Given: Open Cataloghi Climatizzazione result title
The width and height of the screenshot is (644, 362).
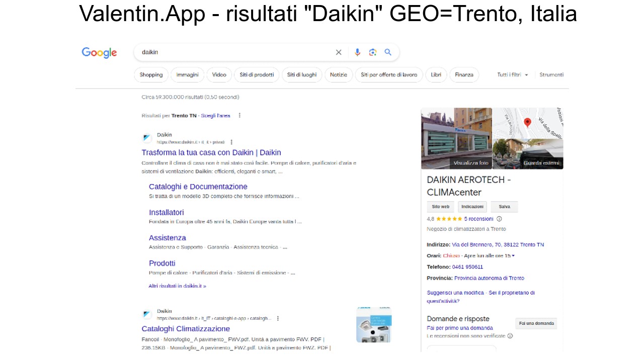Looking at the screenshot, I should (x=186, y=329).
